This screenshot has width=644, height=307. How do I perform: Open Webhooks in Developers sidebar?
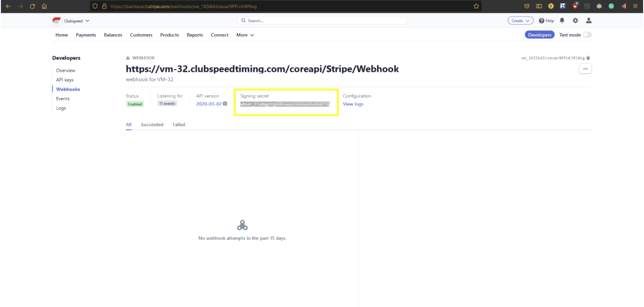[68, 89]
